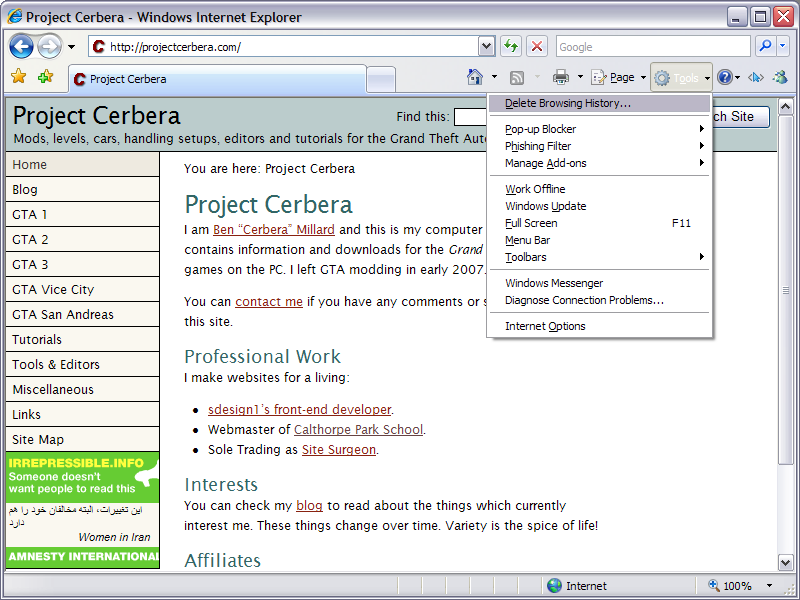The width and height of the screenshot is (800, 600).
Task: Open the Favorites Center star icon
Action: (18, 77)
